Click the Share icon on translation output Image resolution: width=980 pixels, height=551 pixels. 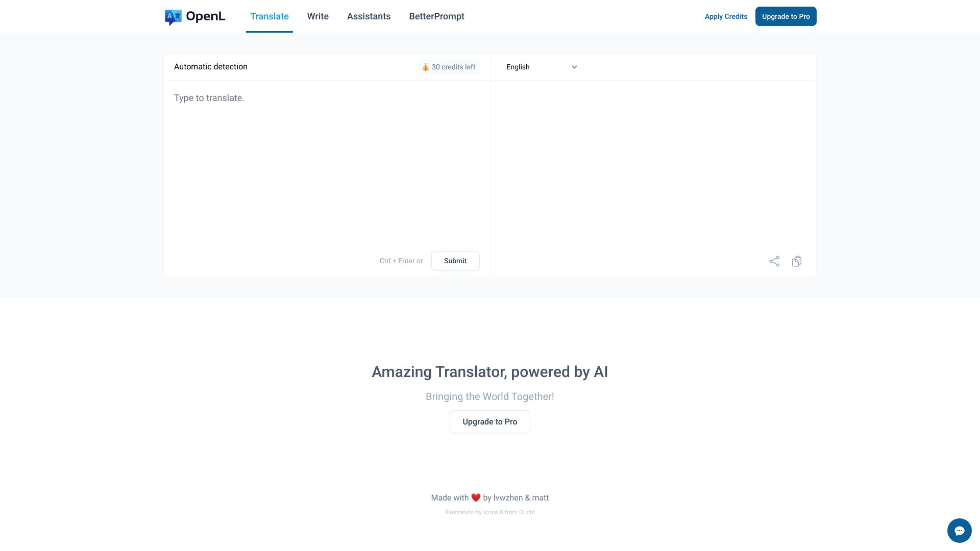point(774,261)
